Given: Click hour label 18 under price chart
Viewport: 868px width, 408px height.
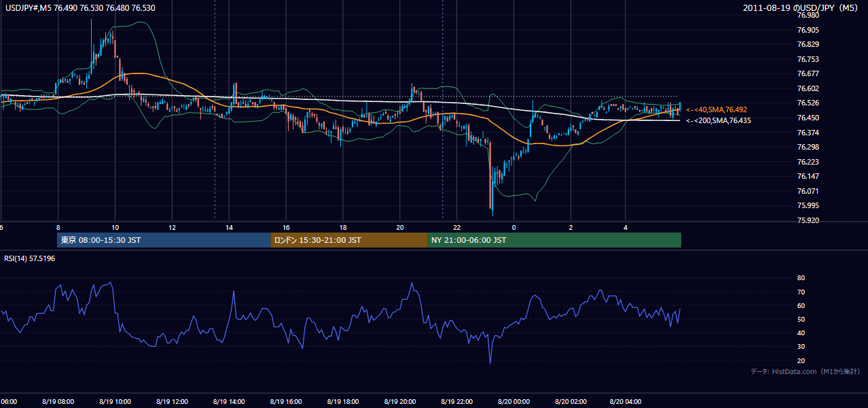Looking at the screenshot, I should (344, 227).
